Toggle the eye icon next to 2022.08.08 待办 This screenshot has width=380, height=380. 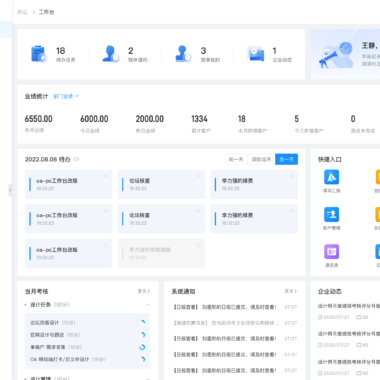76,159
